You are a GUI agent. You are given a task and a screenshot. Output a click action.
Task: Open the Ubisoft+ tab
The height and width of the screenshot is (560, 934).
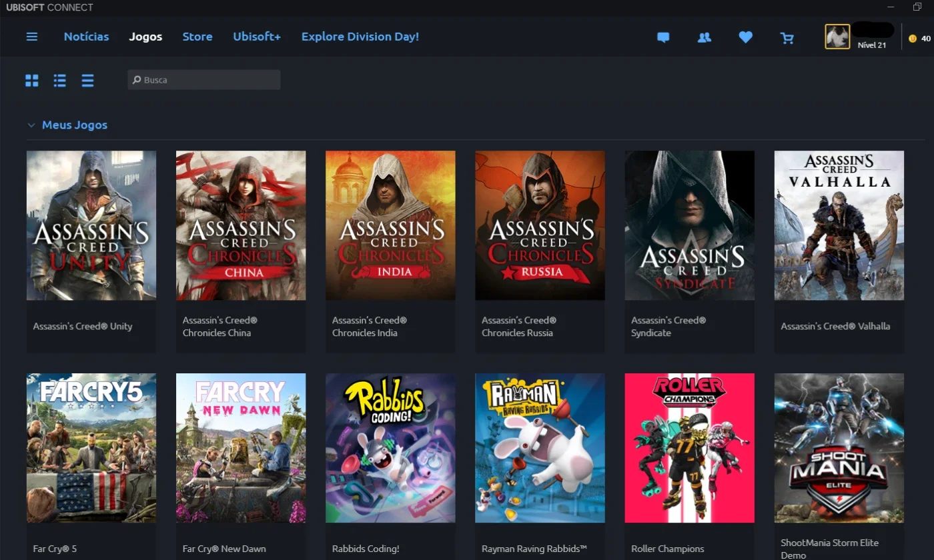click(257, 37)
